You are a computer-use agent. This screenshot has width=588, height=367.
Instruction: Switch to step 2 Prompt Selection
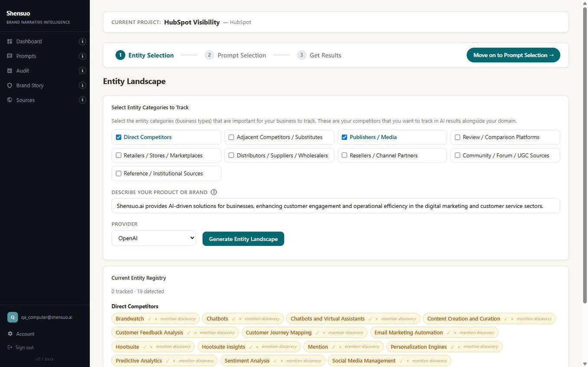click(242, 55)
